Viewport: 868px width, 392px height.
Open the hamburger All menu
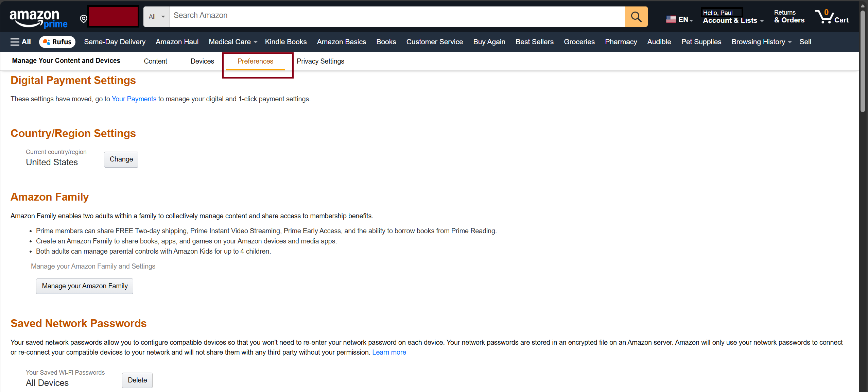pyautogui.click(x=21, y=42)
